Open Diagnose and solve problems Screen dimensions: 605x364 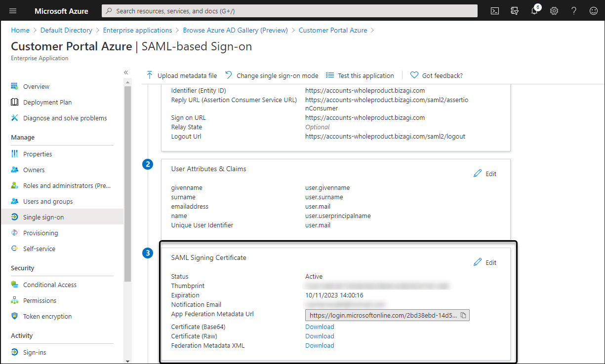point(65,118)
